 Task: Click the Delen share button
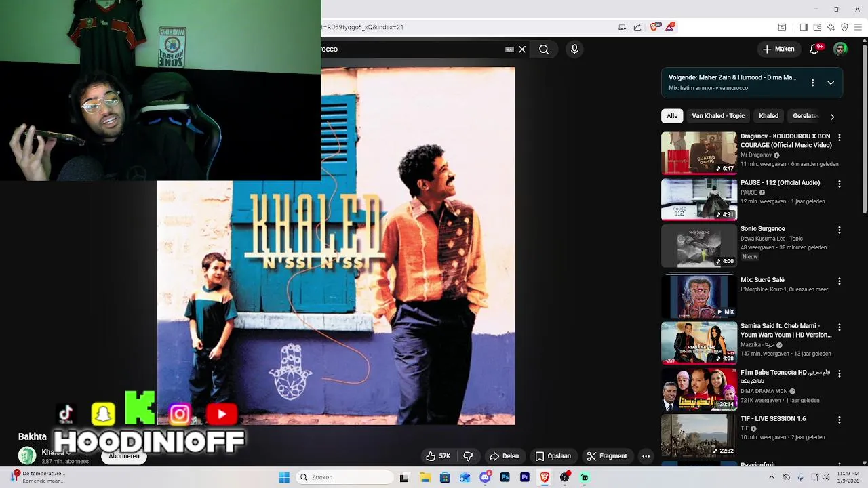pos(505,456)
